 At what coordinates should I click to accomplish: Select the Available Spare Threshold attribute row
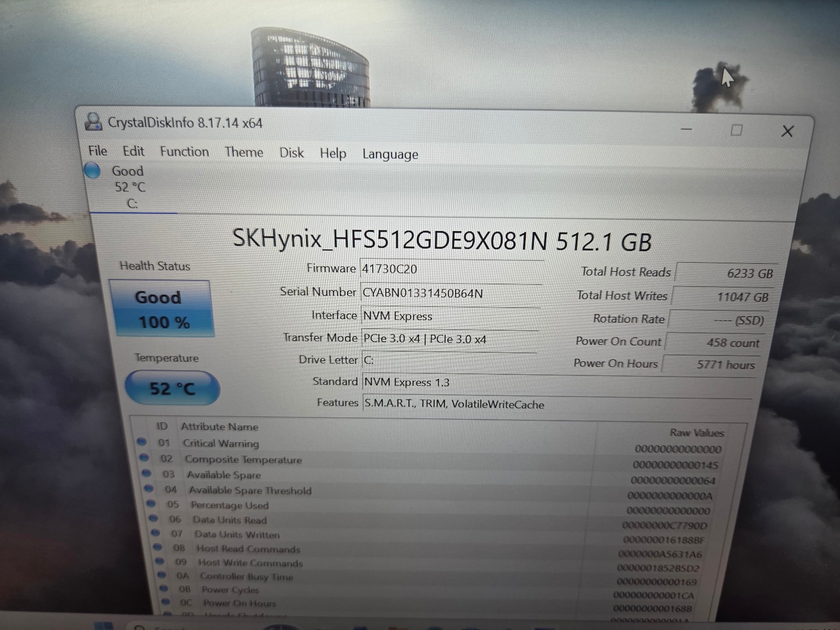[432, 492]
